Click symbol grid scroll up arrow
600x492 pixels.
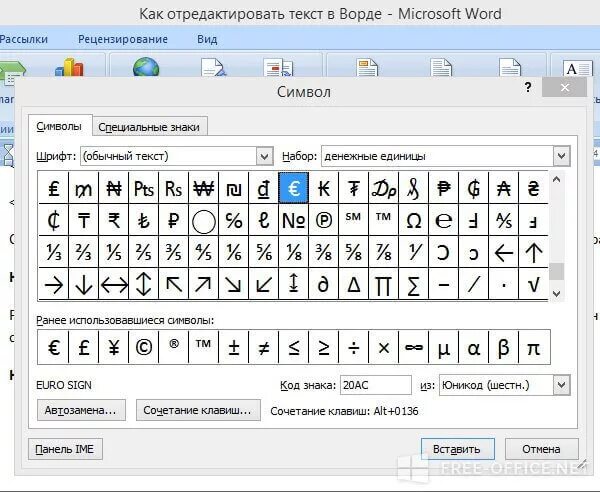(556, 179)
